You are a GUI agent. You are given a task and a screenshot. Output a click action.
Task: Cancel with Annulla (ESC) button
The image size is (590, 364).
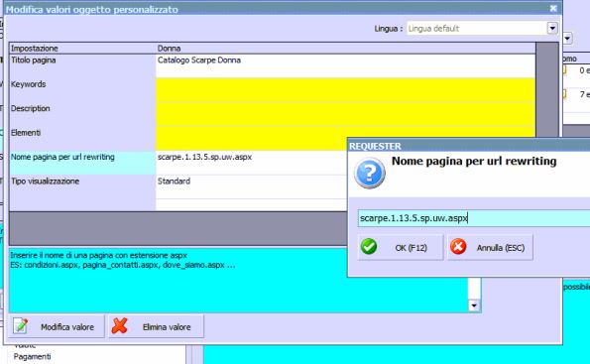coord(490,247)
